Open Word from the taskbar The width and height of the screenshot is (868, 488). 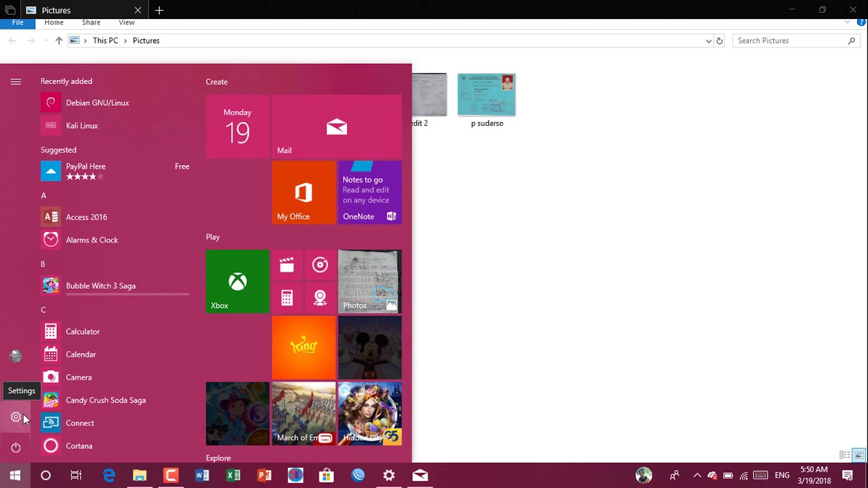pyautogui.click(x=202, y=476)
